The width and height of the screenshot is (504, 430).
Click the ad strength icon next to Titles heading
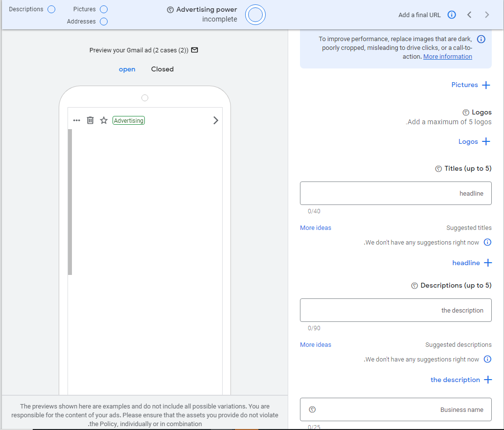click(x=438, y=169)
